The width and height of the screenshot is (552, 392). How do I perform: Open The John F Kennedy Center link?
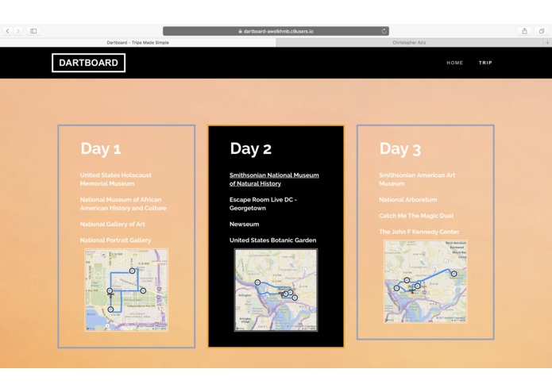419,232
